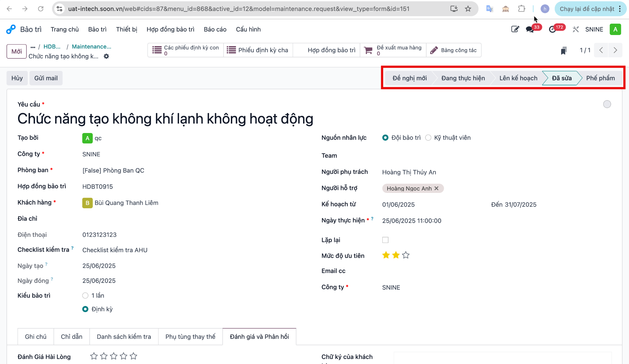Open the Báo cáo menu
The image size is (629, 364).
(215, 29)
